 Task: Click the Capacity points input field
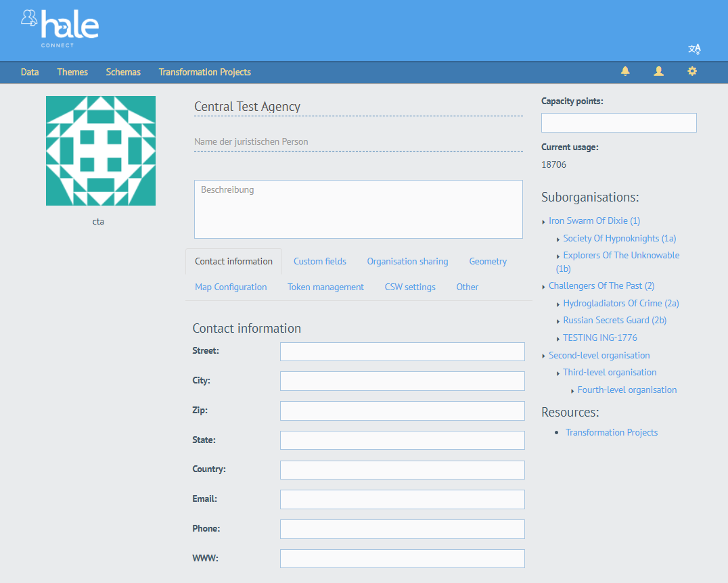[618, 123]
